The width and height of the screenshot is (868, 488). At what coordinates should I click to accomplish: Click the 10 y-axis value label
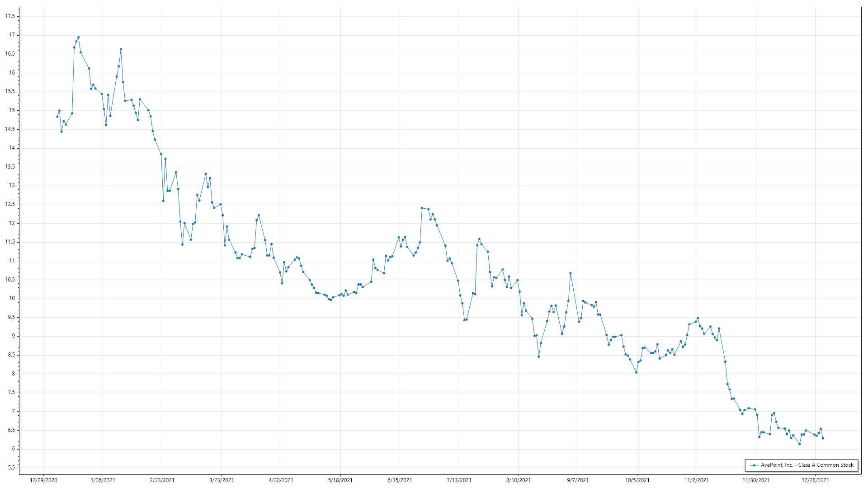click(x=12, y=298)
